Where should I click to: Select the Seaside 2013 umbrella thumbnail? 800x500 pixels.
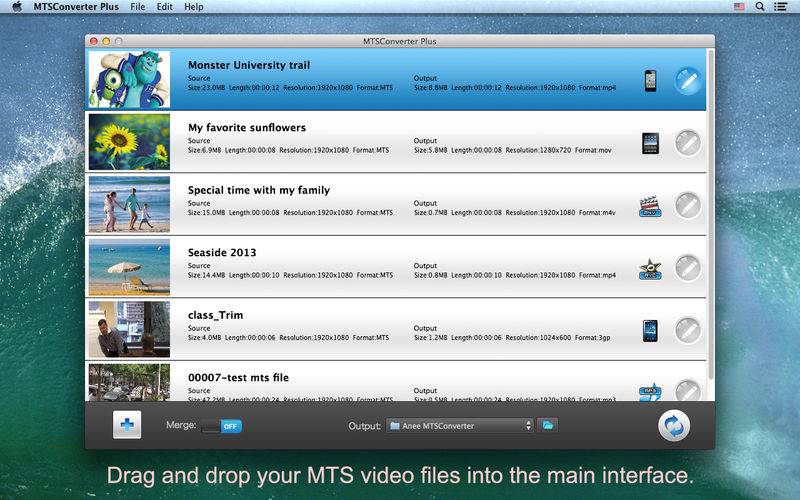click(x=129, y=267)
